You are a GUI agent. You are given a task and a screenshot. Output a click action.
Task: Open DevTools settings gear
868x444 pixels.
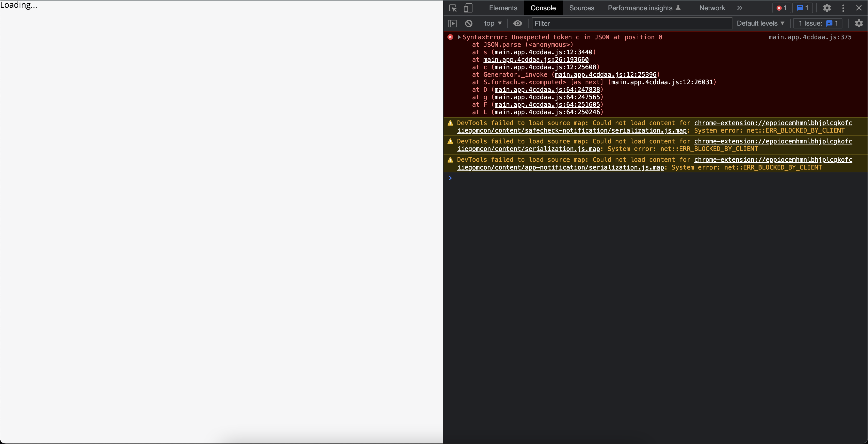pyautogui.click(x=827, y=8)
